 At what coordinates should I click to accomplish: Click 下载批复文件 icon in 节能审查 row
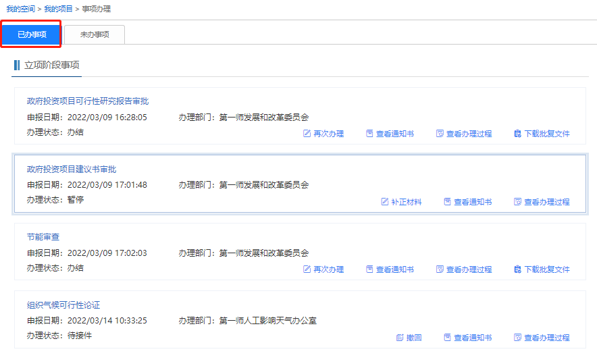[517, 269]
